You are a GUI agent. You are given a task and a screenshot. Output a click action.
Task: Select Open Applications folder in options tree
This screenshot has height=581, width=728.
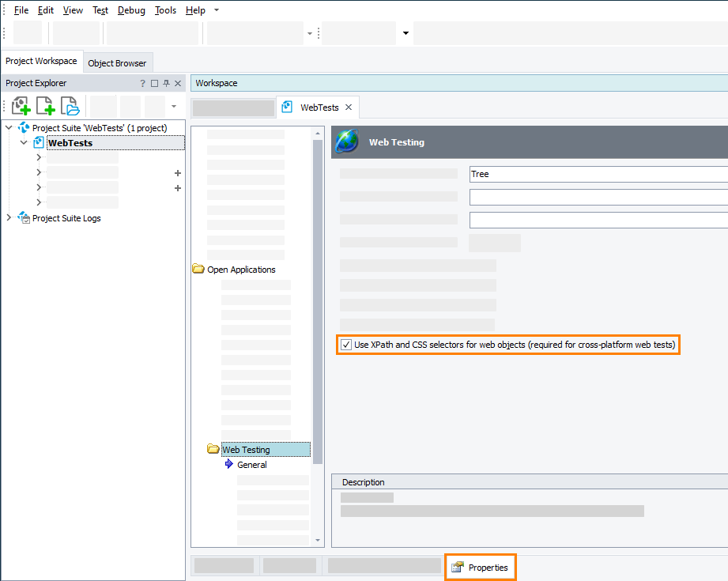coord(240,270)
